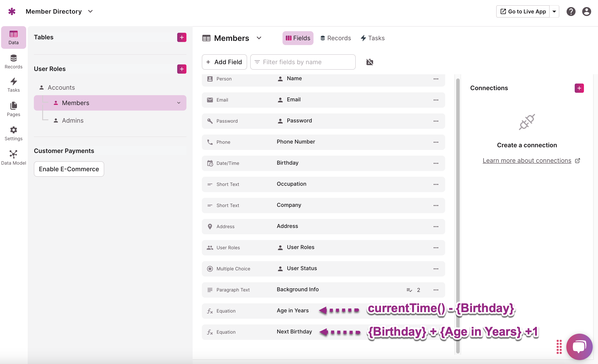Toggle the hidden fields camera-off icon
This screenshot has width=598, height=364.
(369, 62)
